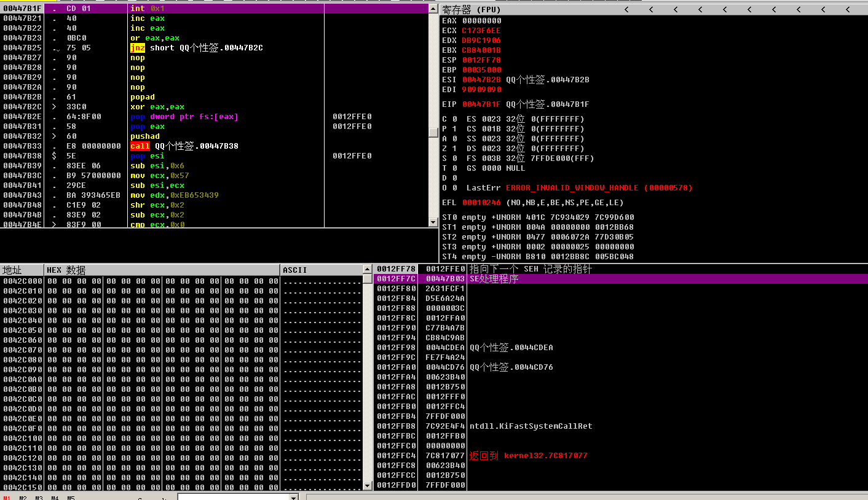Select the S sign flag FS row

click(x=518, y=158)
